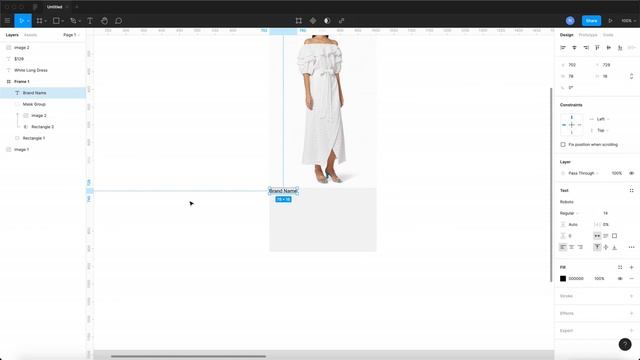The image size is (640, 360).
Task: Select the Hand tool
Action: click(x=104, y=21)
